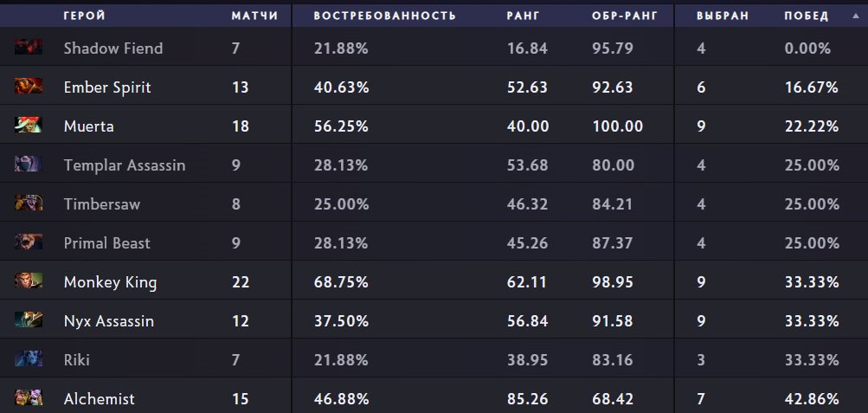Click the Ember Spirit hero portrait icon

(x=29, y=87)
